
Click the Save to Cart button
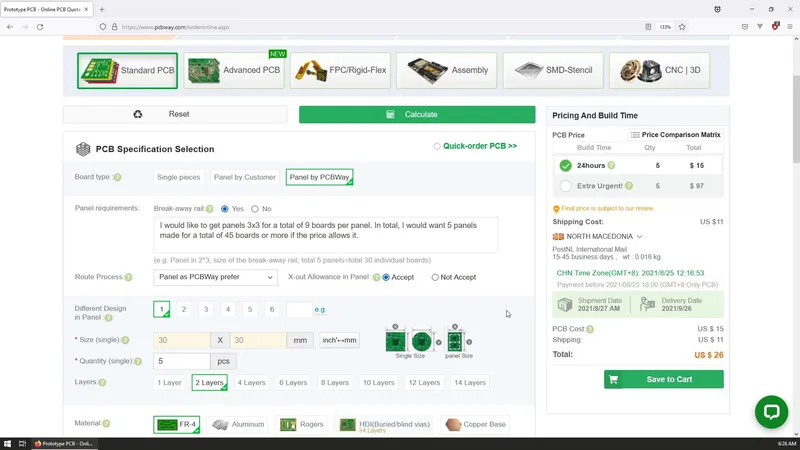tap(663, 379)
